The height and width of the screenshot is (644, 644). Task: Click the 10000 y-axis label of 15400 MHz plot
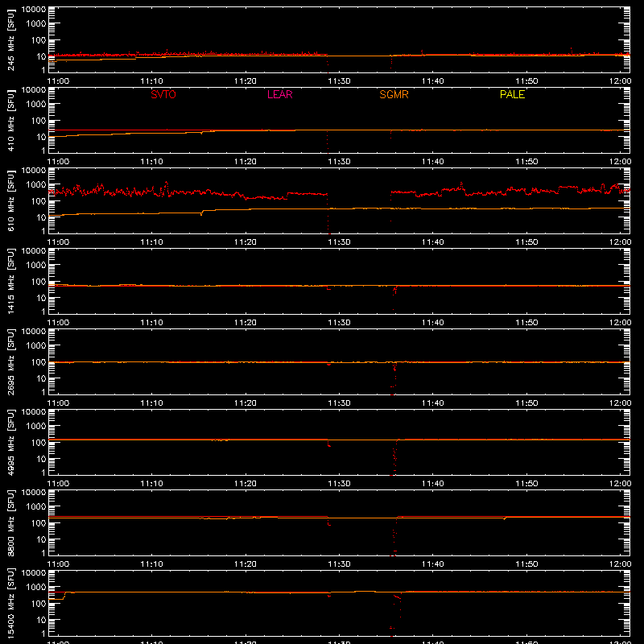pos(34,573)
